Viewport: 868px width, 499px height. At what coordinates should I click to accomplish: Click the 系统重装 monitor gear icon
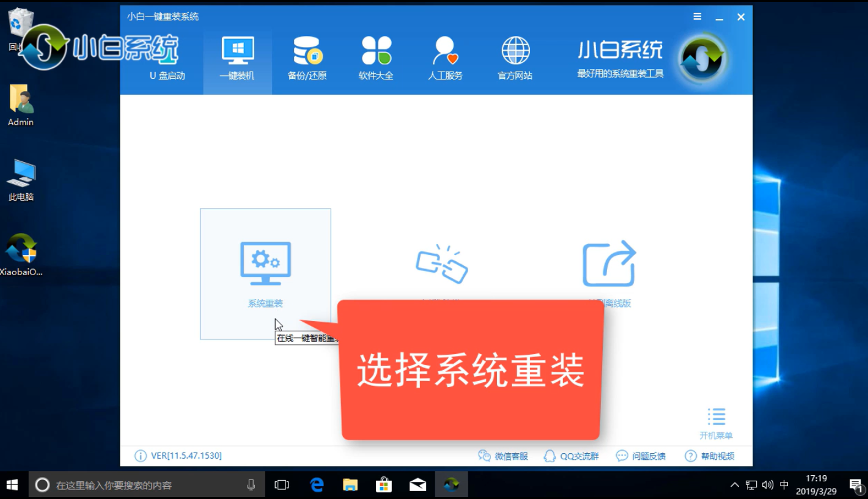tap(265, 264)
